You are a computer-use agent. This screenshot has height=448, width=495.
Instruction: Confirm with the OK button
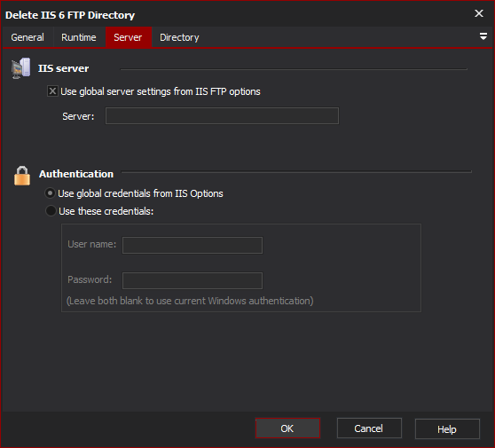(287, 428)
